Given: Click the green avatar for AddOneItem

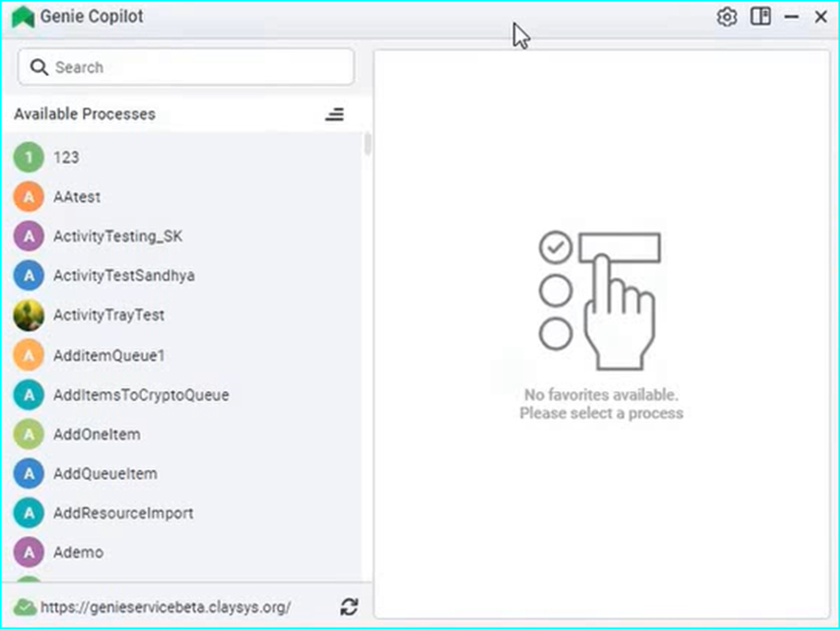Looking at the screenshot, I should point(29,434).
